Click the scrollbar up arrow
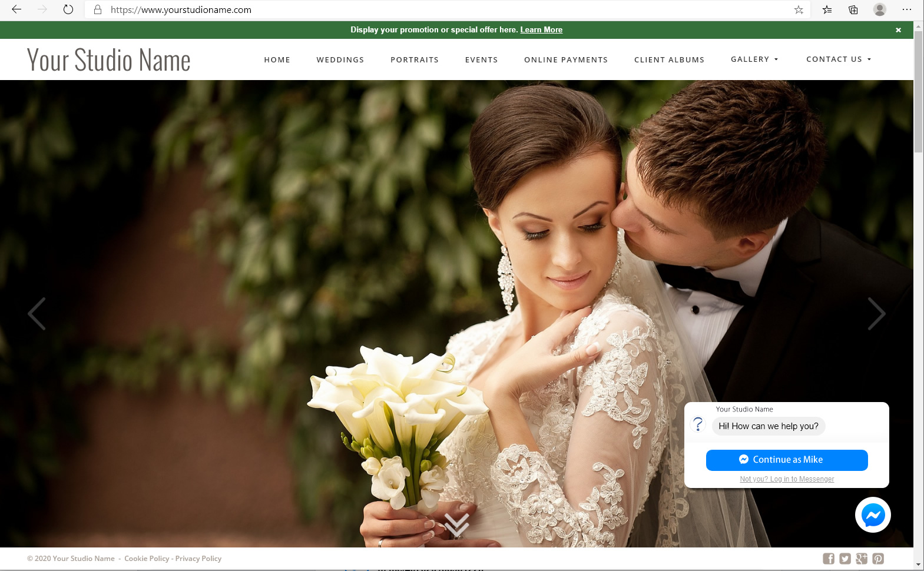Screen dimensions: 924x571 point(919,26)
